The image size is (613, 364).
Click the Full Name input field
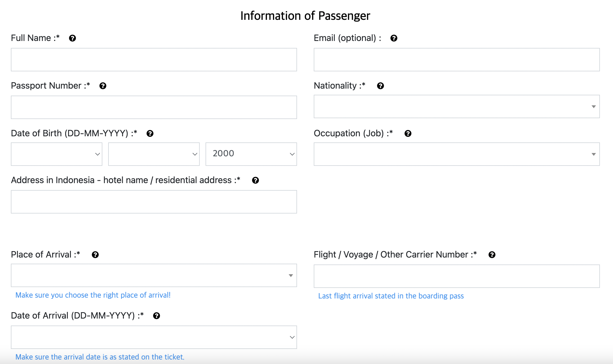pyautogui.click(x=154, y=60)
